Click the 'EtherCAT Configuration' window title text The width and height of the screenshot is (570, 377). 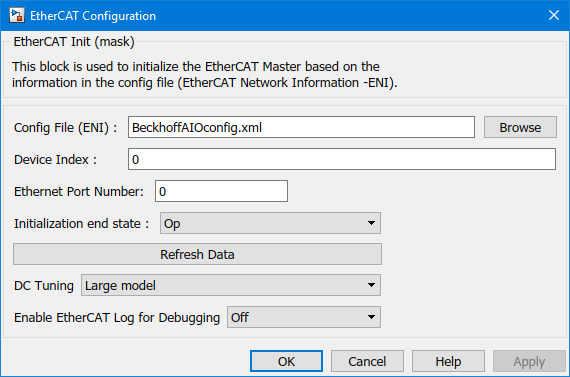point(93,16)
